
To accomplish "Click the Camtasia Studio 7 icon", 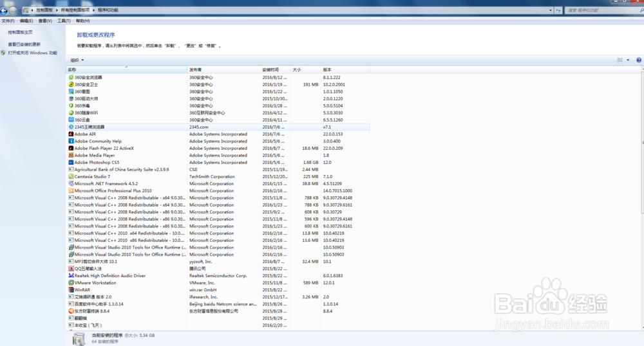I will pyautogui.click(x=71, y=177).
